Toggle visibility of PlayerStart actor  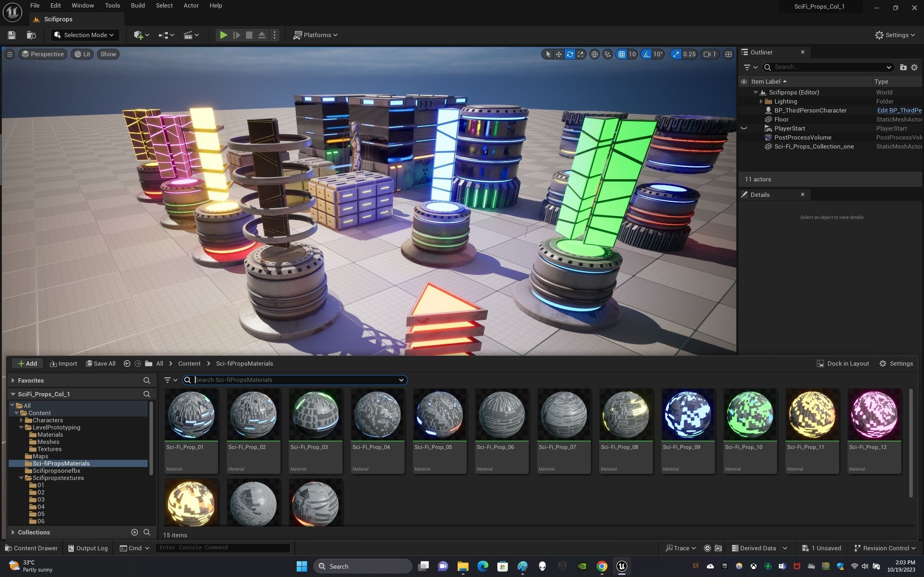pos(744,129)
